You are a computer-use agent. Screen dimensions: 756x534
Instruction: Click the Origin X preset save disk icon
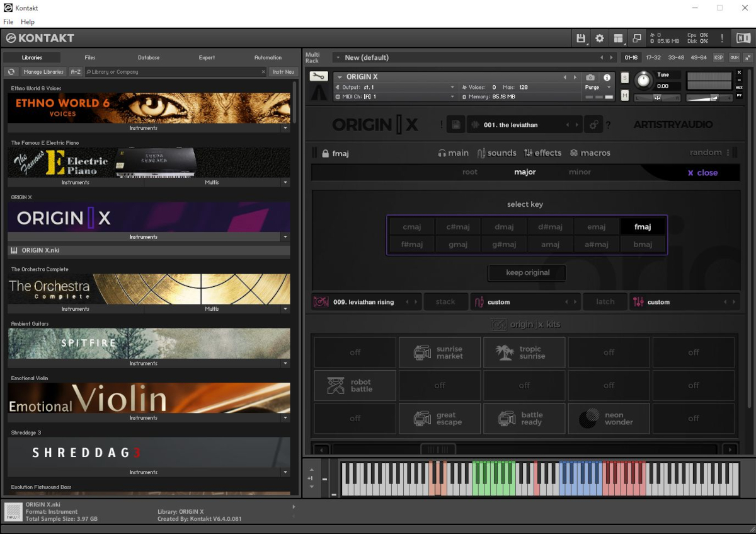coord(457,125)
